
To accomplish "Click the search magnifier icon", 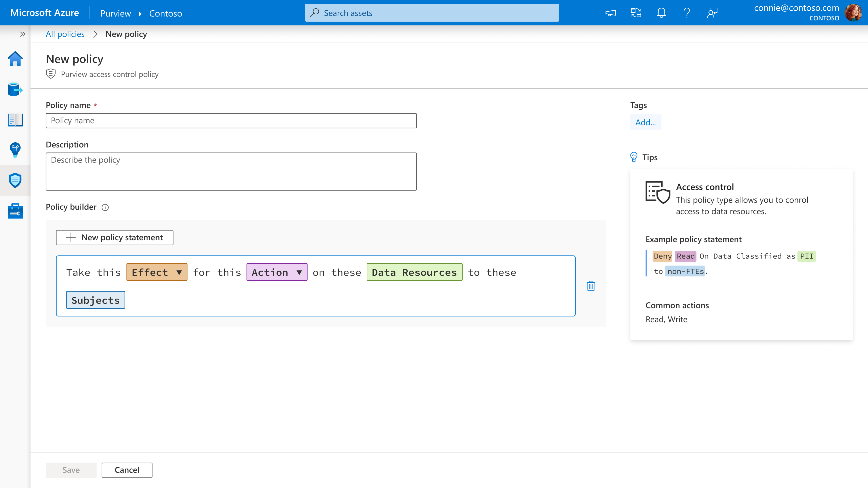I will pyautogui.click(x=315, y=13).
